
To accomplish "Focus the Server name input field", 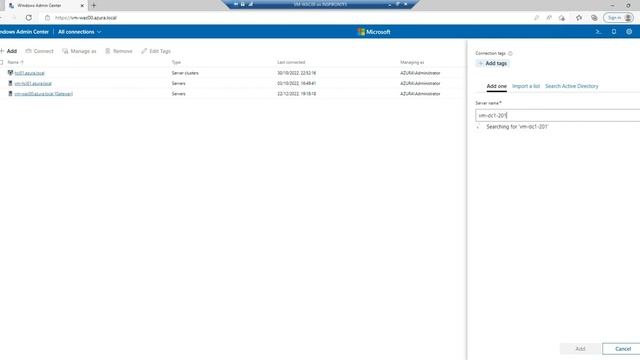I will pos(558,116).
